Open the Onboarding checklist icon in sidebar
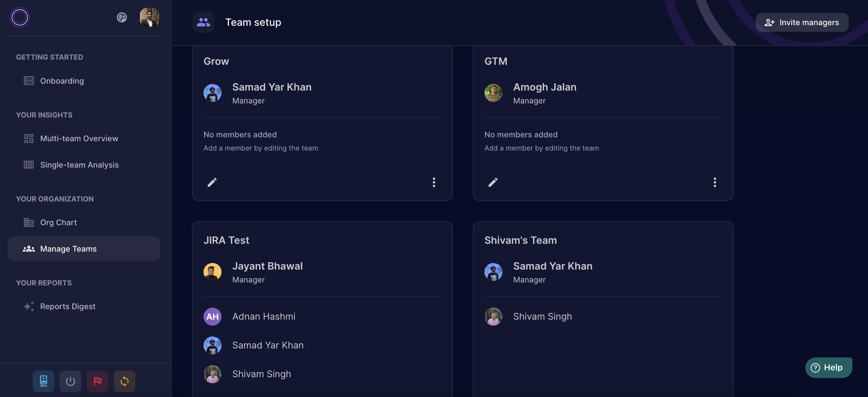 point(29,80)
